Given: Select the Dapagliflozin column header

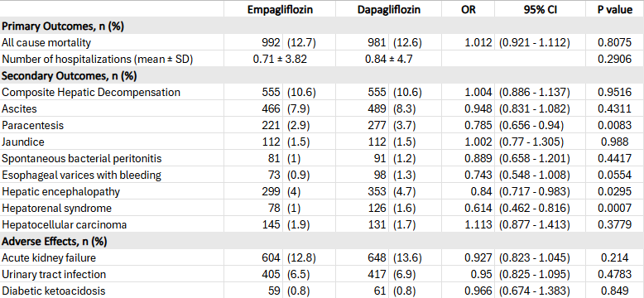Looking at the screenshot, I should coord(388,10).
